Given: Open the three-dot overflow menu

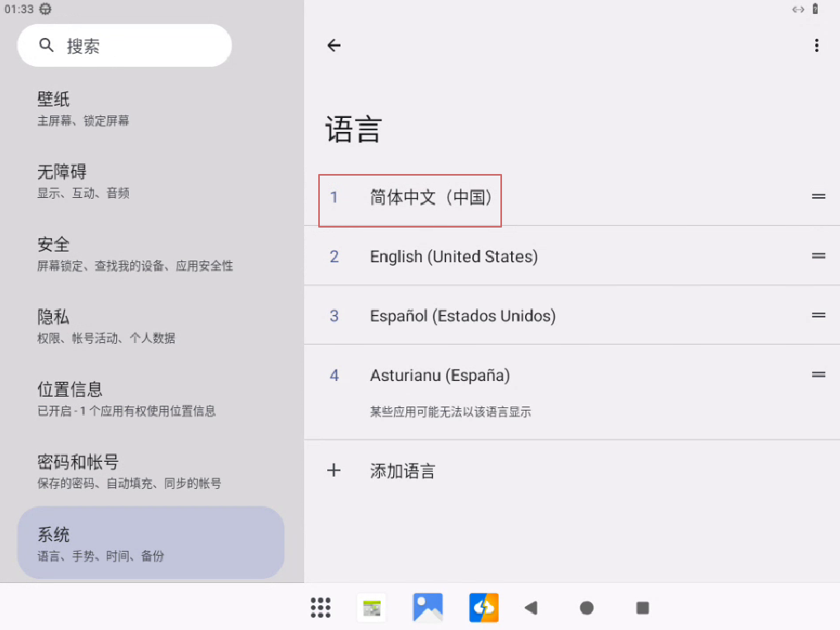Looking at the screenshot, I should [816, 46].
